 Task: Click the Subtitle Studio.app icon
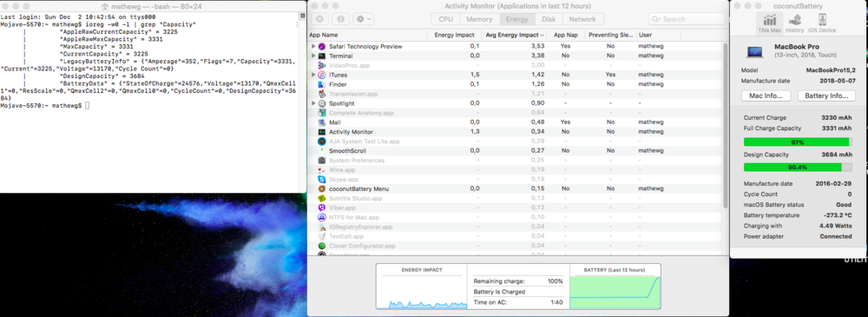pyautogui.click(x=322, y=198)
